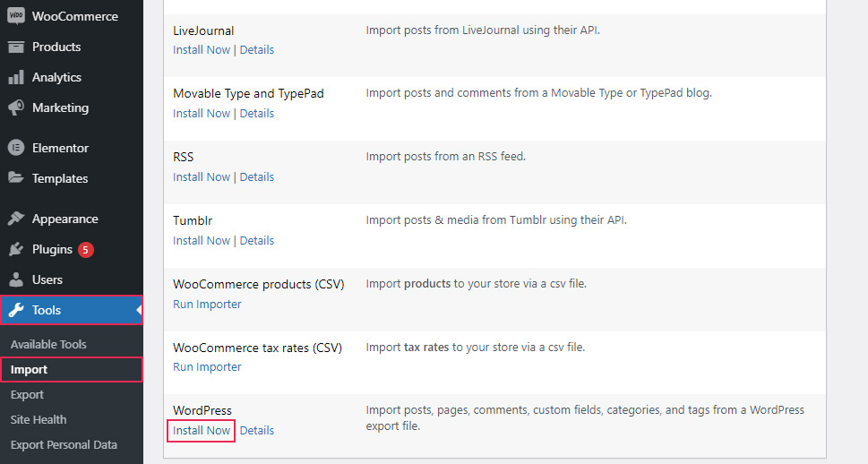The width and height of the screenshot is (868, 464).
Task: Click the Analytics bar chart icon
Action: click(x=16, y=77)
